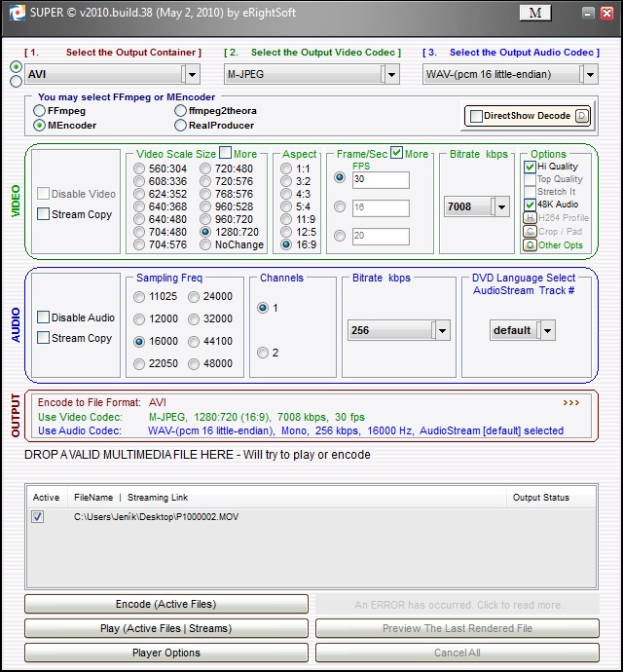This screenshot has height=672, width=623.
Task: Click the FileName column header
Action: (93, 498)
